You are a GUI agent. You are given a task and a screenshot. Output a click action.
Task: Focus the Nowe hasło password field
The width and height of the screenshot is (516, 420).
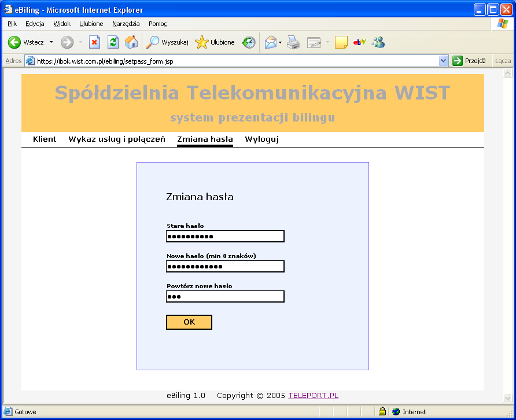pyautogui.click(x=225, y=266)
